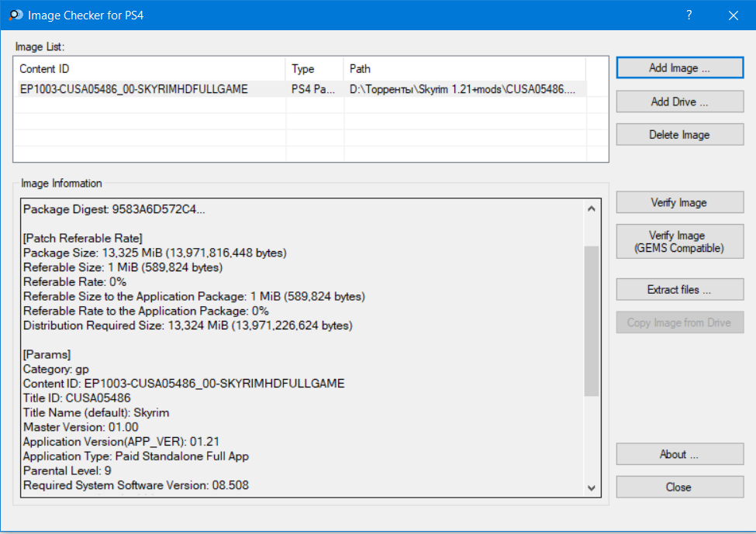Sort list by Type column header
This screenshot has width=756, height=534.
315,69
